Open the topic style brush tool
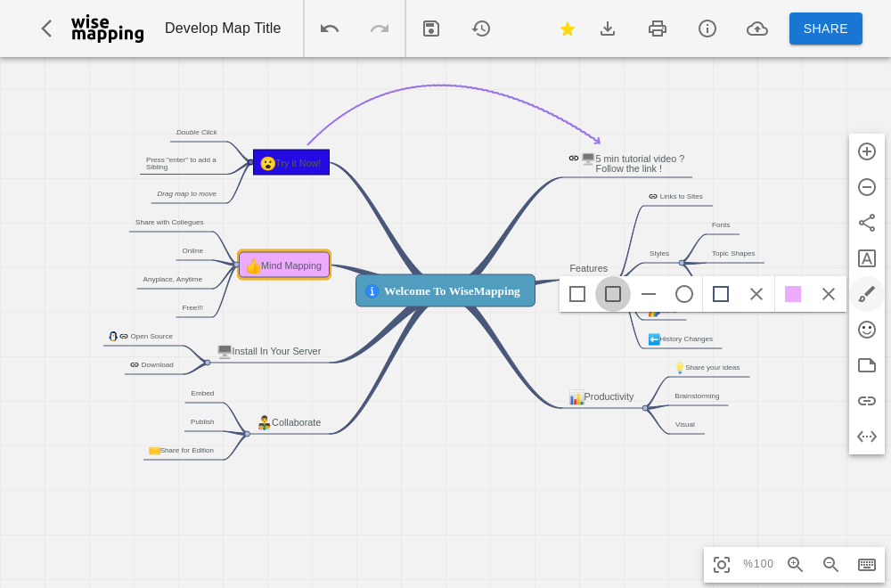This screenshot has height=588, width=891. 867,294
